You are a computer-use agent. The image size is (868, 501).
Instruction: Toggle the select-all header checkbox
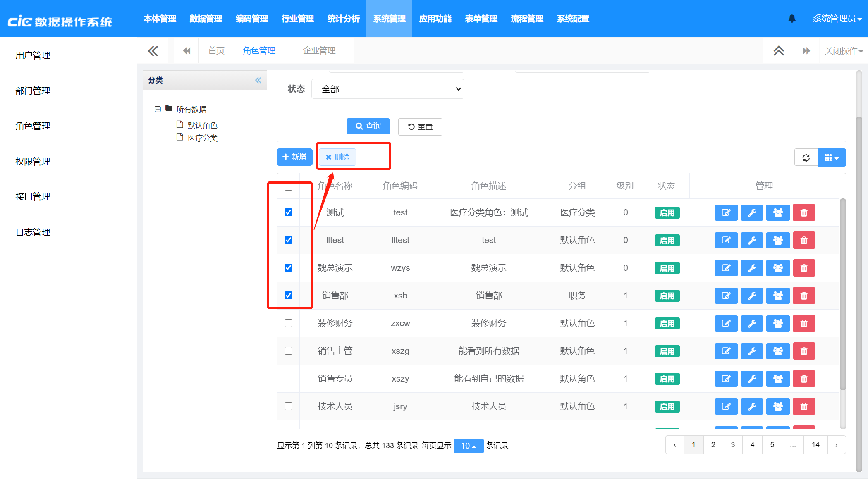click(x=288, y=186)
